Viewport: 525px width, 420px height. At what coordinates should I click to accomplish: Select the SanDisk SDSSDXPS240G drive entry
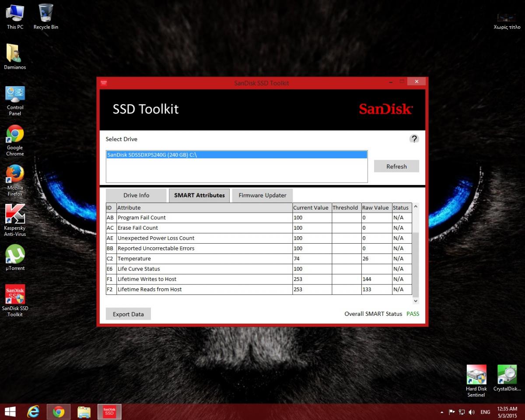[x=237, y=155]
